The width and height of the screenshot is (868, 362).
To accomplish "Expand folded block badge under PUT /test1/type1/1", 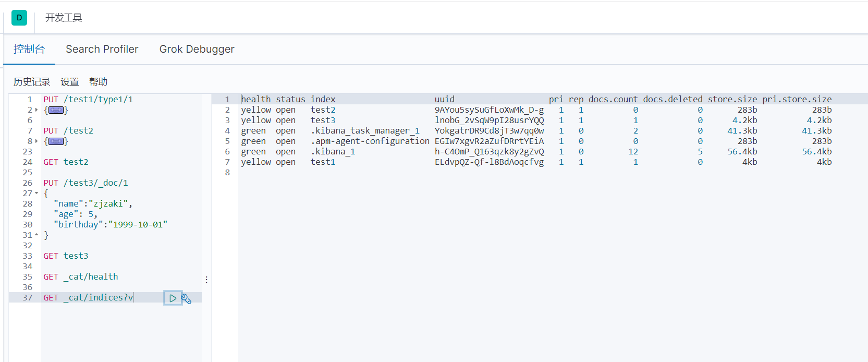I will (x=56, y=110).
